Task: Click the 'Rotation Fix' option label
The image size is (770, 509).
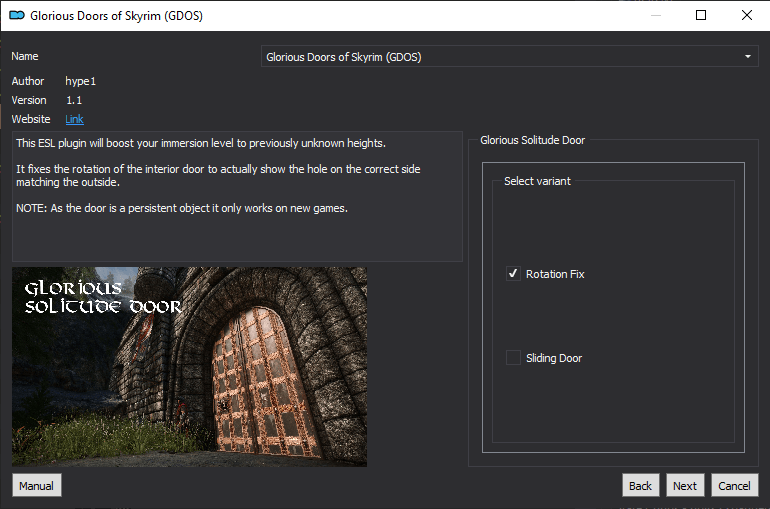Action: coord(555,274)
